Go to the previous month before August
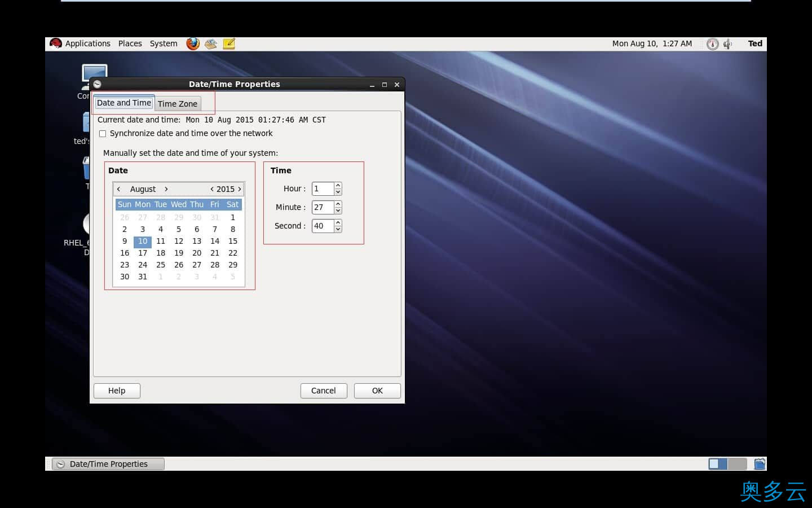The height and width of the screenshot is (508, 812). pyautogui.click(x=118, y=189)
